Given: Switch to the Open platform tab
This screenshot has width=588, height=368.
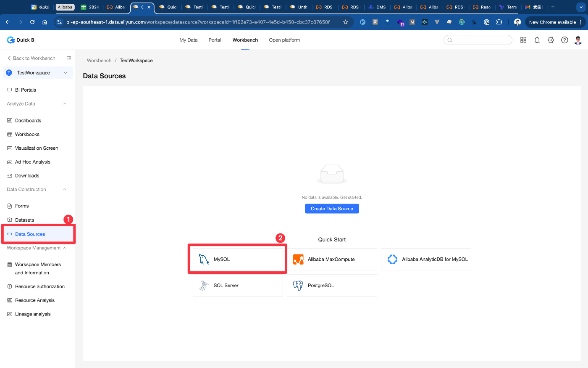Looking at the screenshot, I should coord(284,40).
